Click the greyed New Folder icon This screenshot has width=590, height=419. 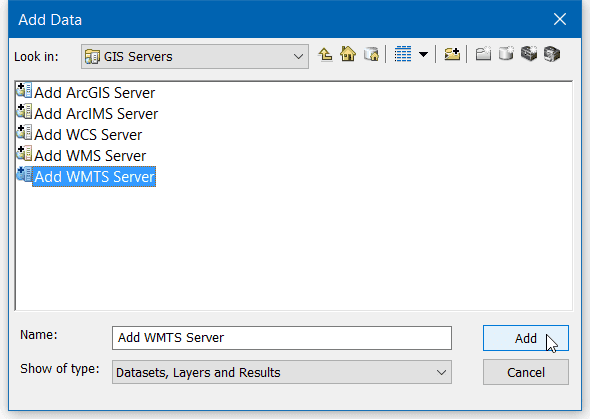[x=483, y=55]
